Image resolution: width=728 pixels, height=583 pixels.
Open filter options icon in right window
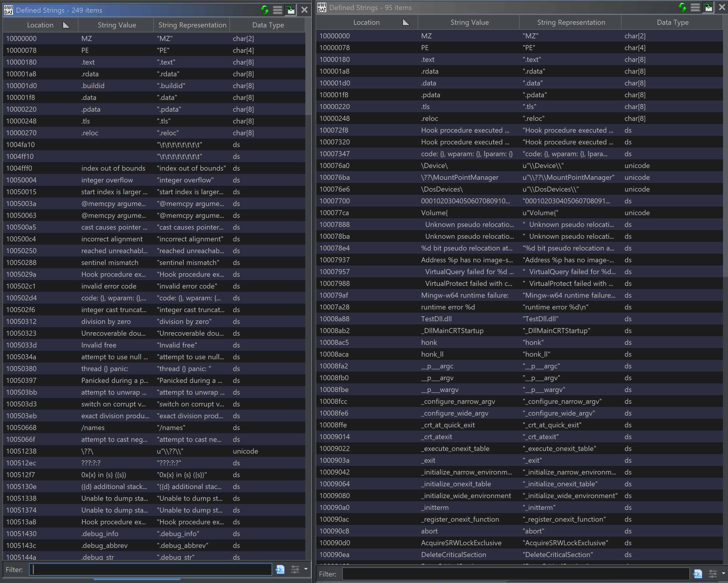(x=712, y=574)
